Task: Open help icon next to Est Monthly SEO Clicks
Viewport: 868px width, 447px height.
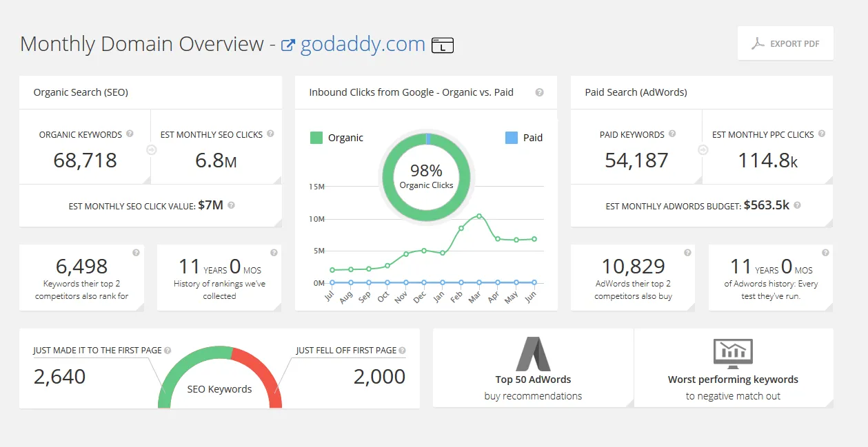Action: tap(270, 134)
